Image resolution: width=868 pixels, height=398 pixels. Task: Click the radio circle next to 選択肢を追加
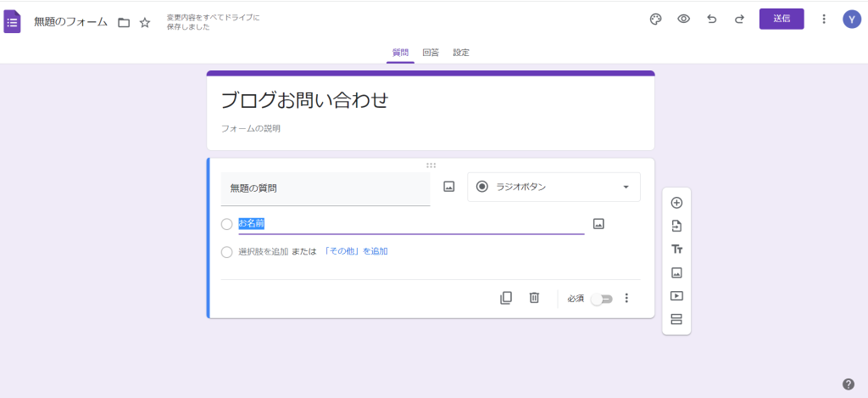[226, 252]
